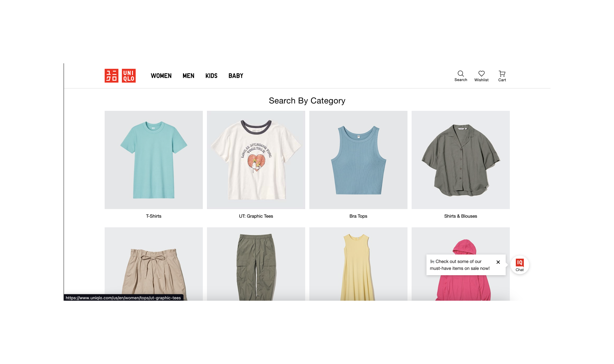Click the T-Shirts category label

tap(154, 216)
